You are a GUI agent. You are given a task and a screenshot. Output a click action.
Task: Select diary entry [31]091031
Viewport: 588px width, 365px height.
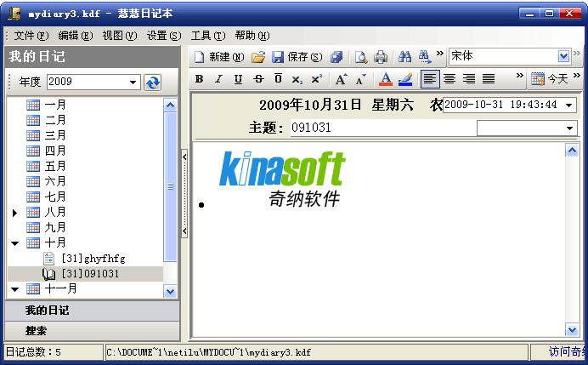[90, 274]
